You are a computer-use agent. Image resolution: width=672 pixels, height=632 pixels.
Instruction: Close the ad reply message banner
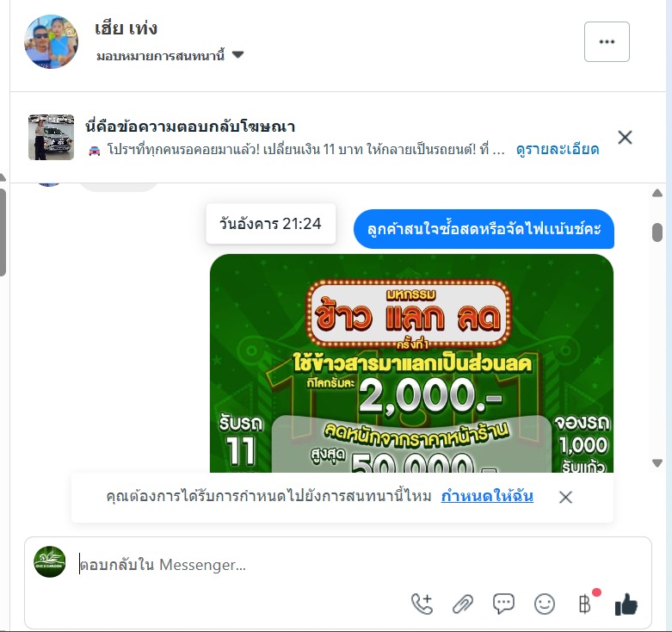[625, 138]
